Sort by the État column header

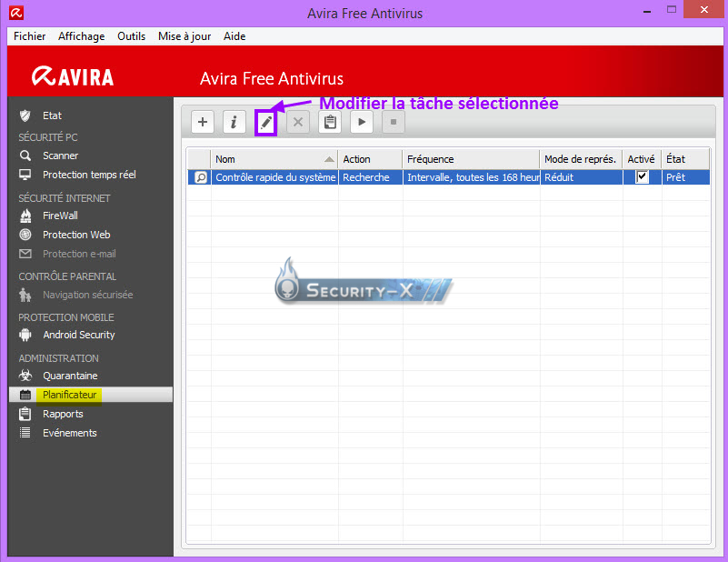686,159
